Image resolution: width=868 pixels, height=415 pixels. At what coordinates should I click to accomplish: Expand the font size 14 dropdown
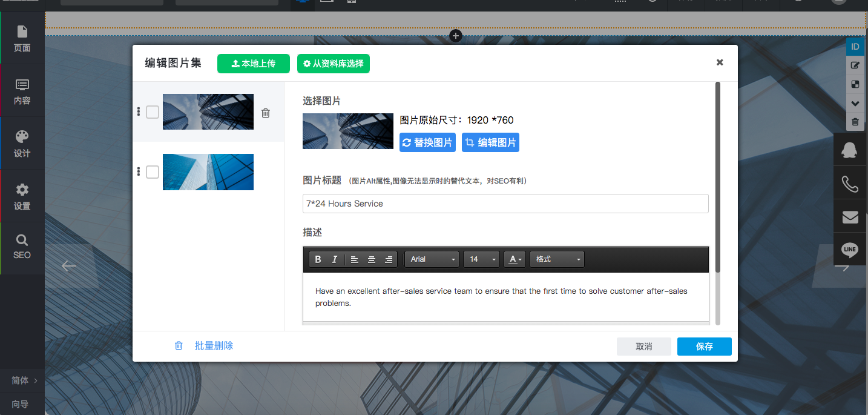coord(481,259)
